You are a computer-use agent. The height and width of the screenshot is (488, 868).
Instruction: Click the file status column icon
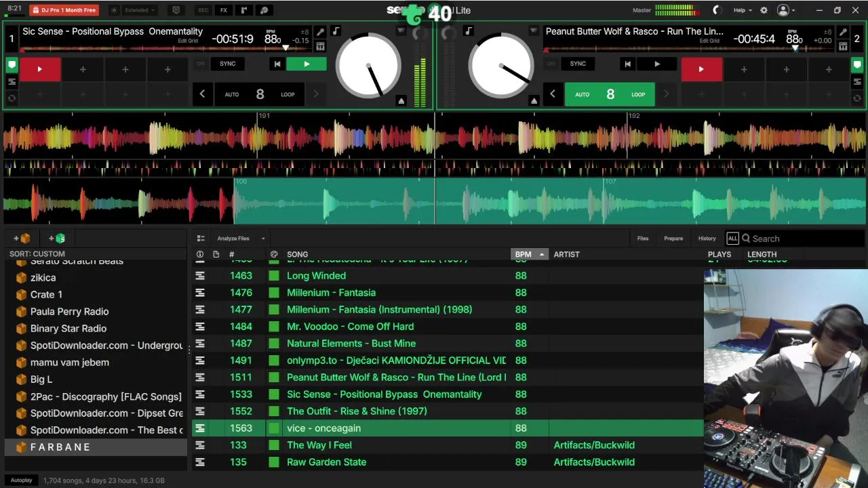pos(216,255)
